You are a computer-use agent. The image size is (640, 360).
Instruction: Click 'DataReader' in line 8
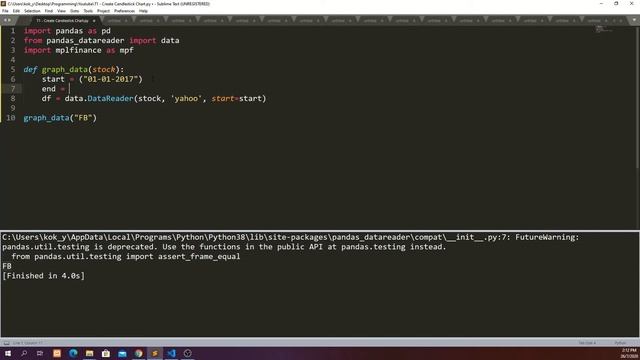(x=110, y=98)
